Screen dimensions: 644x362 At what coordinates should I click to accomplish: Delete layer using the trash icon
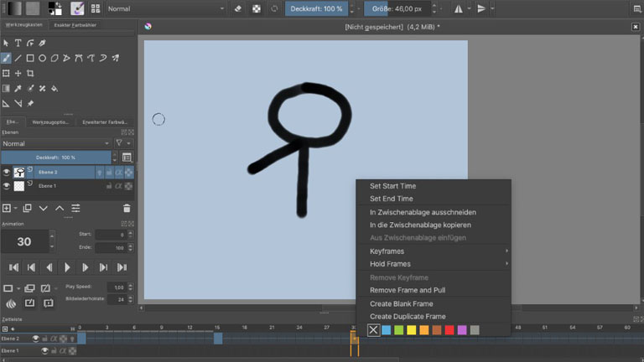click(127, 208)
